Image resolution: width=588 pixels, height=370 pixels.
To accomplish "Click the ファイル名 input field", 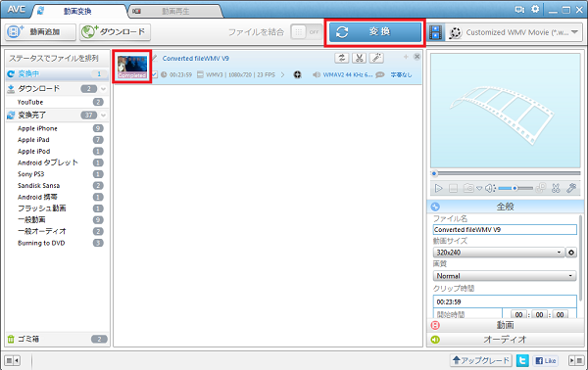I will 505,230.
